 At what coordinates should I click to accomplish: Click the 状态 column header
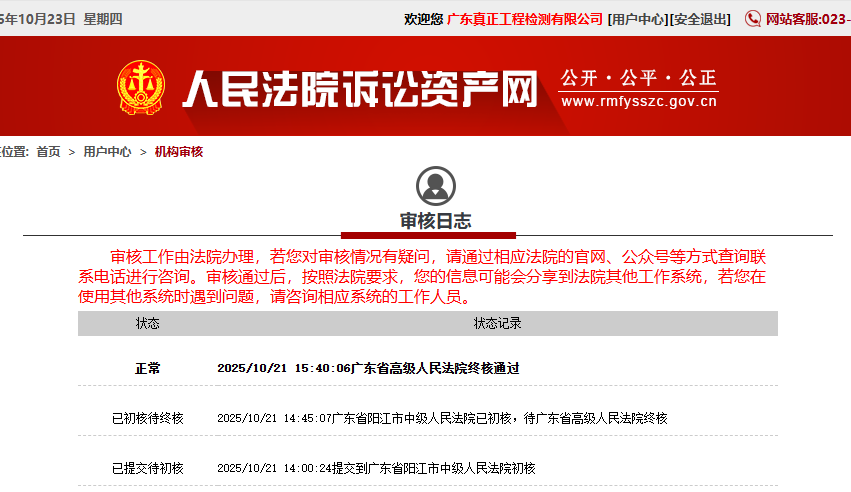pos(148,323)
